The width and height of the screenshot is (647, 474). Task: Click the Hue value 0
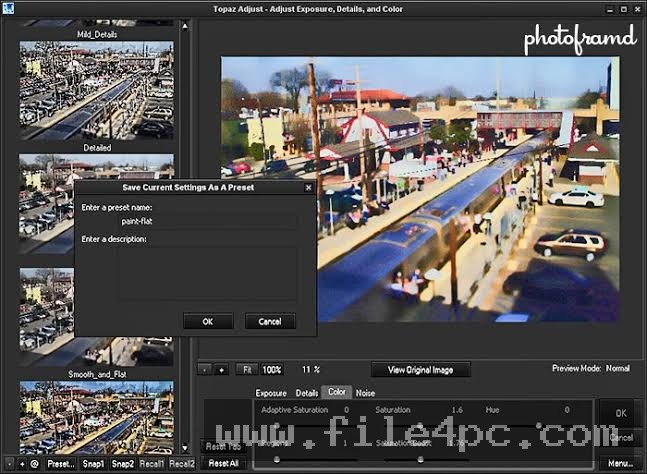point(567,410)
